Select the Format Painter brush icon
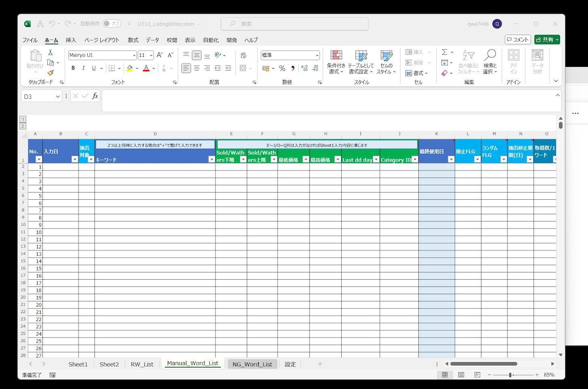The image size is (588, 389). click(x=50, y=73)
